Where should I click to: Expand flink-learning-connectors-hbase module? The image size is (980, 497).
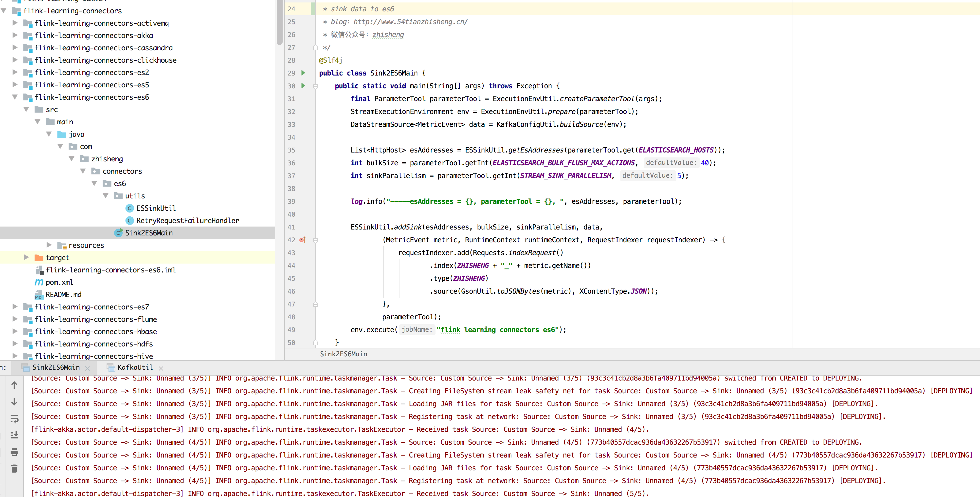click(15, 331)
